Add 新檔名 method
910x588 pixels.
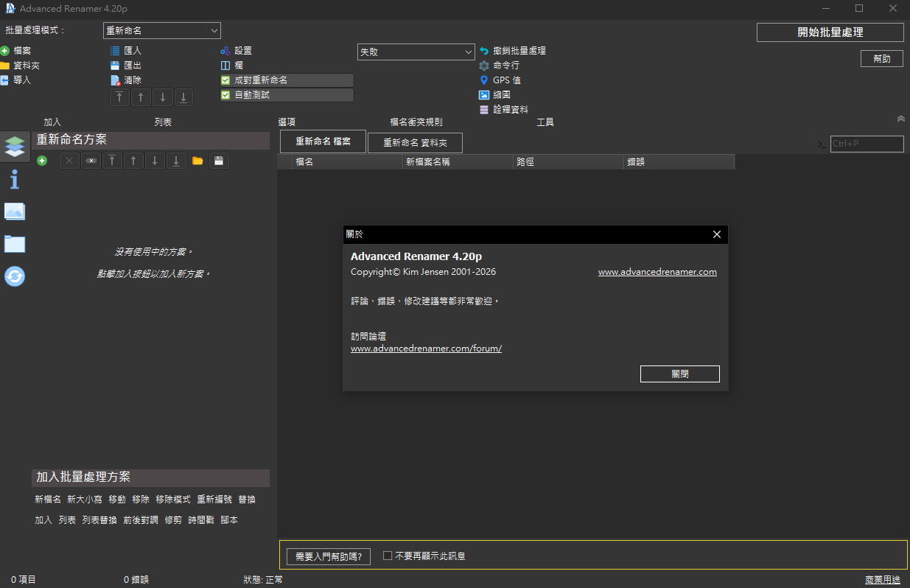(48, 500)
